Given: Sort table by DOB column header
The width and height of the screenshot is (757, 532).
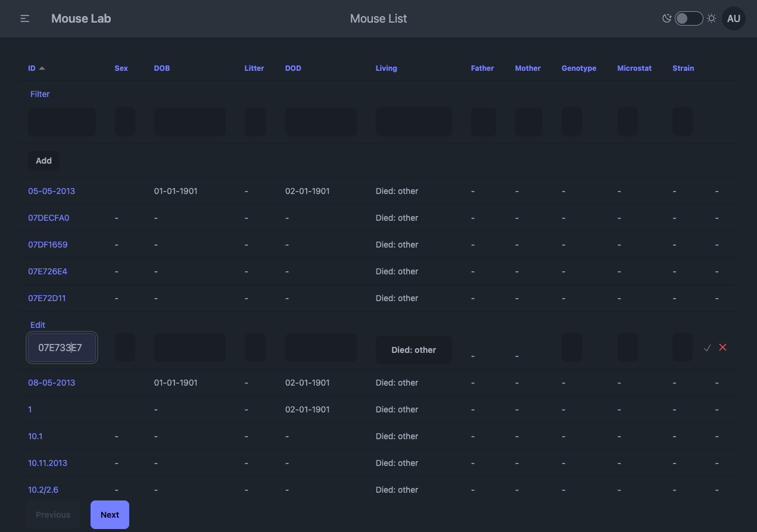Looking at the screenshot, I should coord(161,68).
